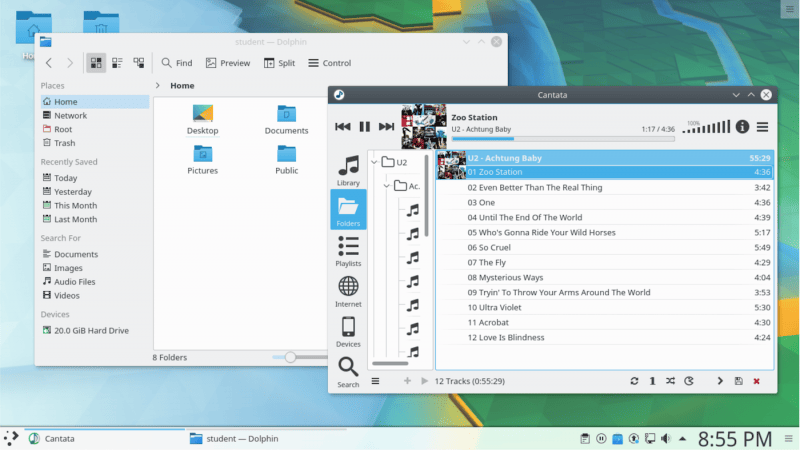800x450 pixels.
Task: Collapse the Achtung Baby subfolder node
Action: [x=387, y=186]
